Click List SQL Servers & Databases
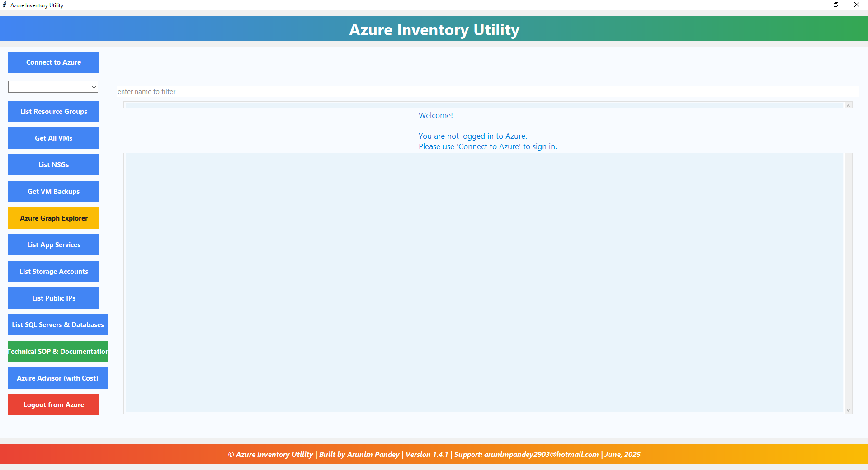This screenshot has width=868, height=470. (x=57, y=324)
